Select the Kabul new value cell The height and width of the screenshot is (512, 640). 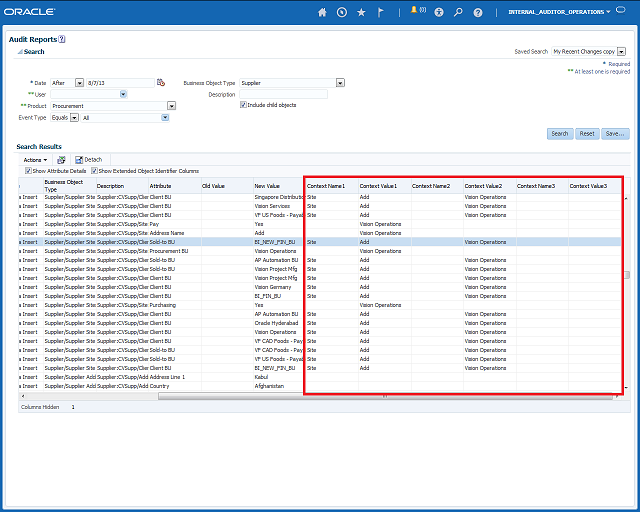point(280,377)
